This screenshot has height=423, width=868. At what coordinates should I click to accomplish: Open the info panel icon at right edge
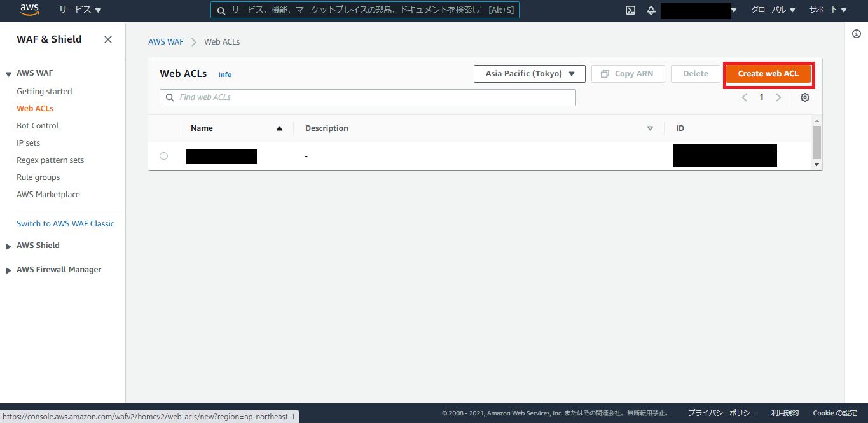[857, 34]
